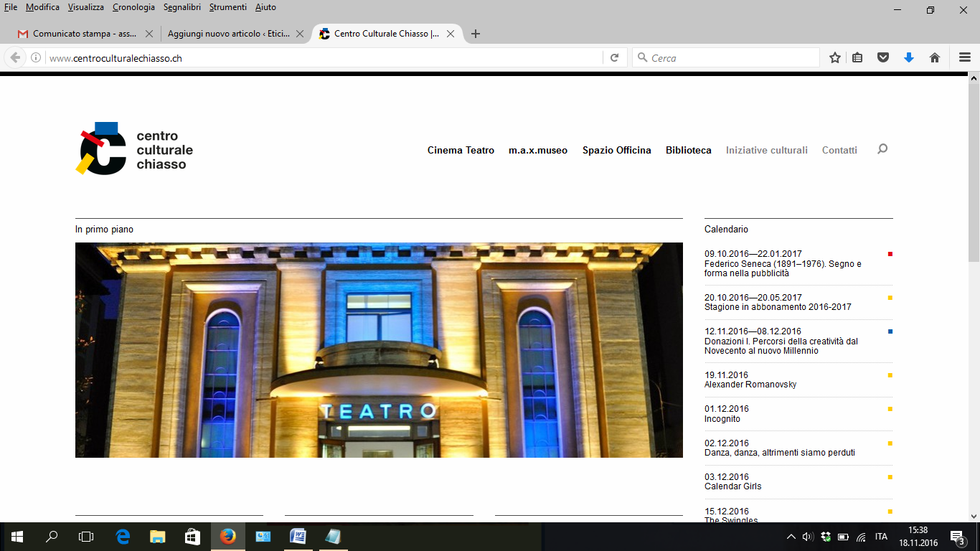Screen dimensions: 980x551
Task: Open Incognito calendar event
Action: pyautogui.click(x=798, y=414)
